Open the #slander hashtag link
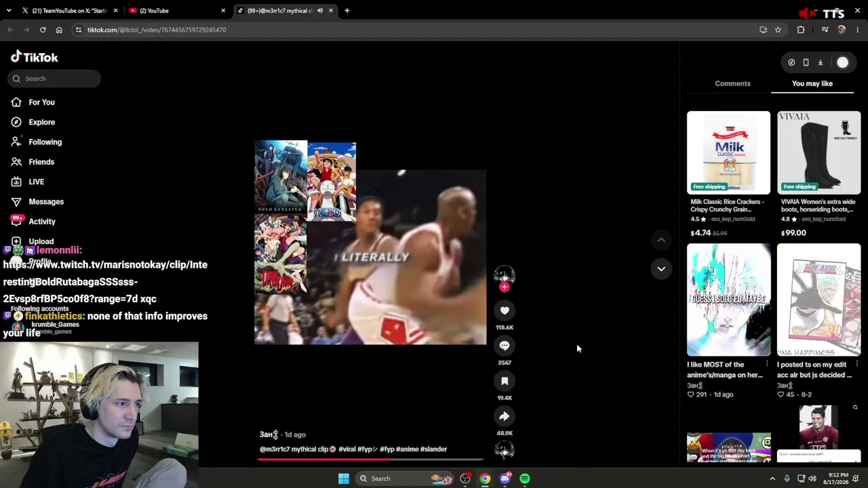 coord(434,449)
